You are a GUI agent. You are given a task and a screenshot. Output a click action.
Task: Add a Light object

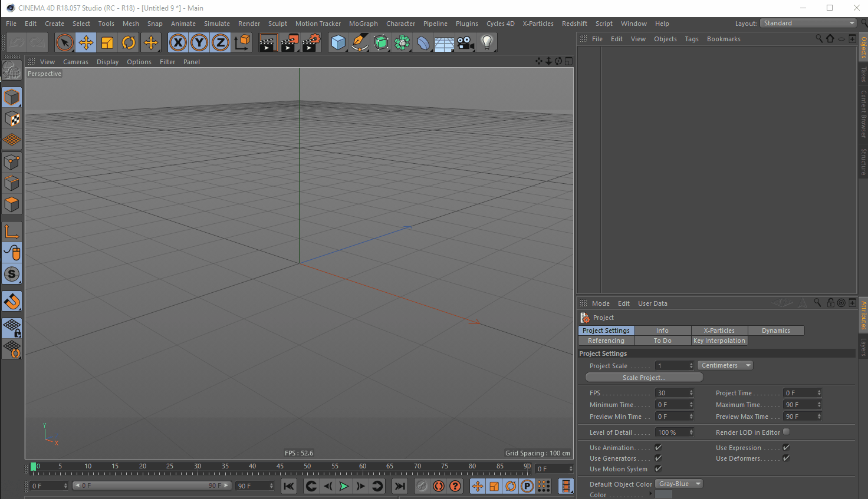[487, 42]
